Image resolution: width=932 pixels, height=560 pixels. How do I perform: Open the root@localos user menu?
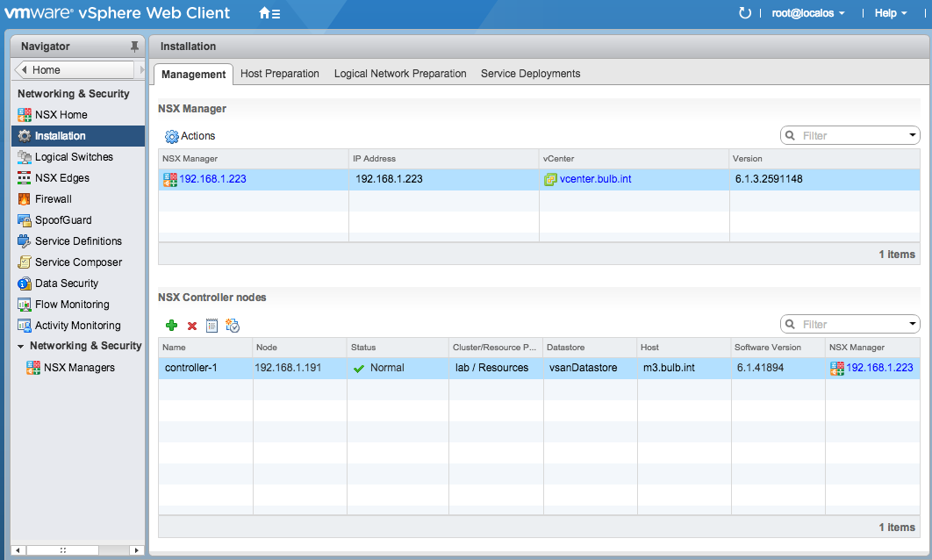click(807, 13)
